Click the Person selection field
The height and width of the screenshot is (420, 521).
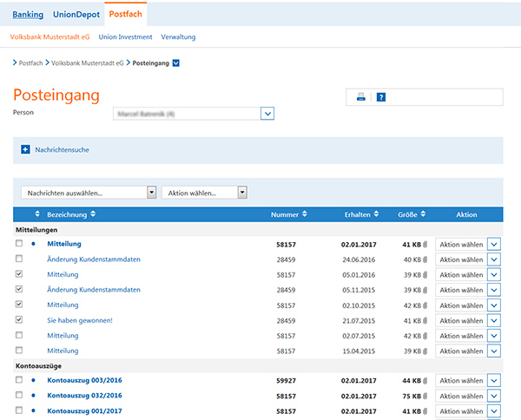click(194, 114)
